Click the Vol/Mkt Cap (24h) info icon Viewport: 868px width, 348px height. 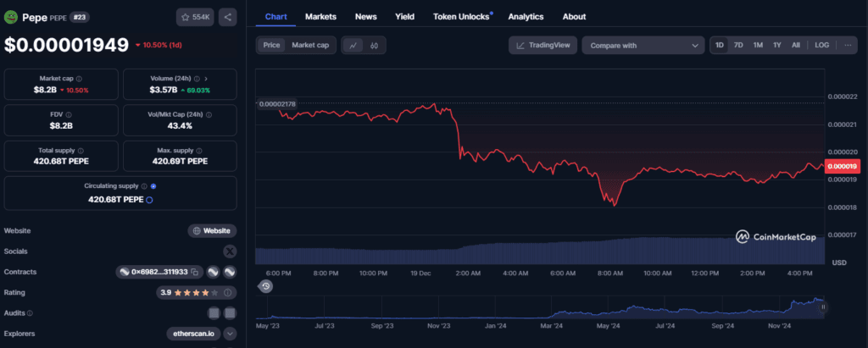click(x=209, y=115)
